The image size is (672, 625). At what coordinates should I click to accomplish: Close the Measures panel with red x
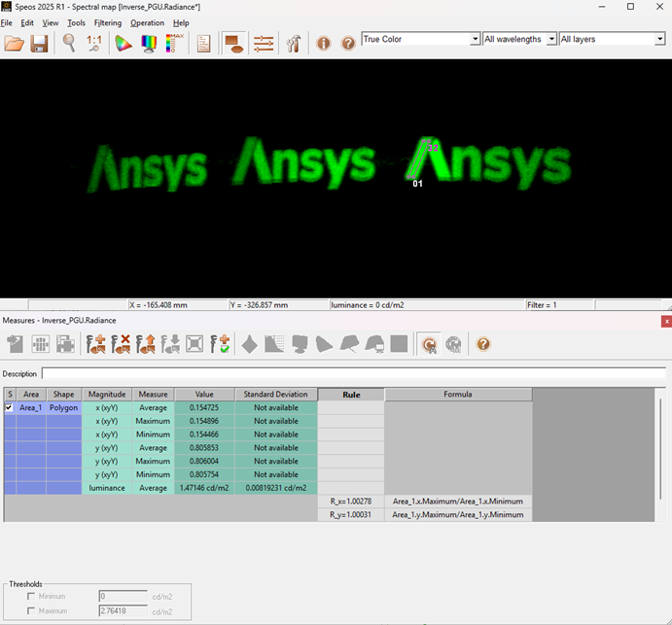click(x=666, y=322)
